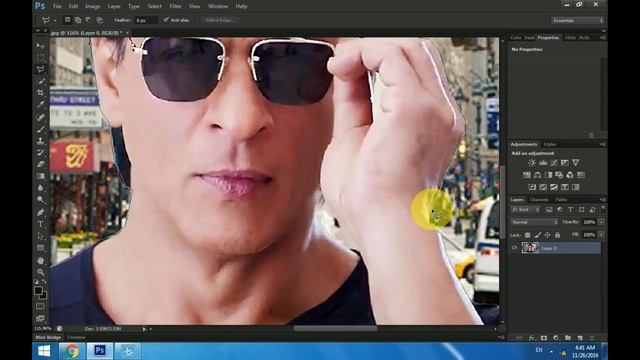
Task: Open the Opacity slider dropdown arrow
Action: click(601, 222)
